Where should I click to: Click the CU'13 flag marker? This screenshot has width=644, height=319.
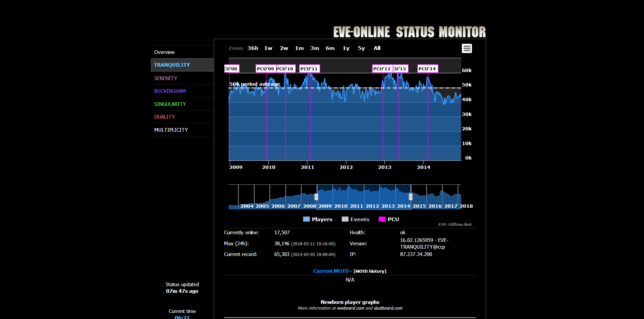pos(400,69)
